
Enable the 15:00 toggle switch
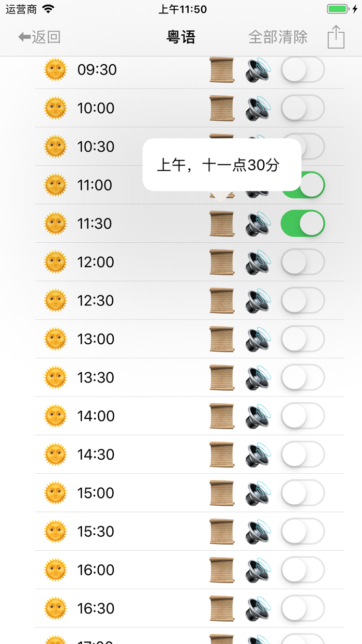point(303,492)
